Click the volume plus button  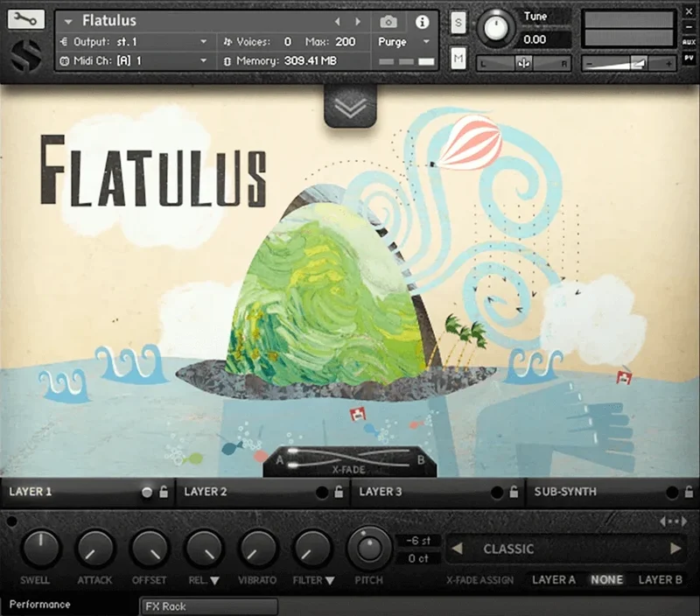pos(668,64)
